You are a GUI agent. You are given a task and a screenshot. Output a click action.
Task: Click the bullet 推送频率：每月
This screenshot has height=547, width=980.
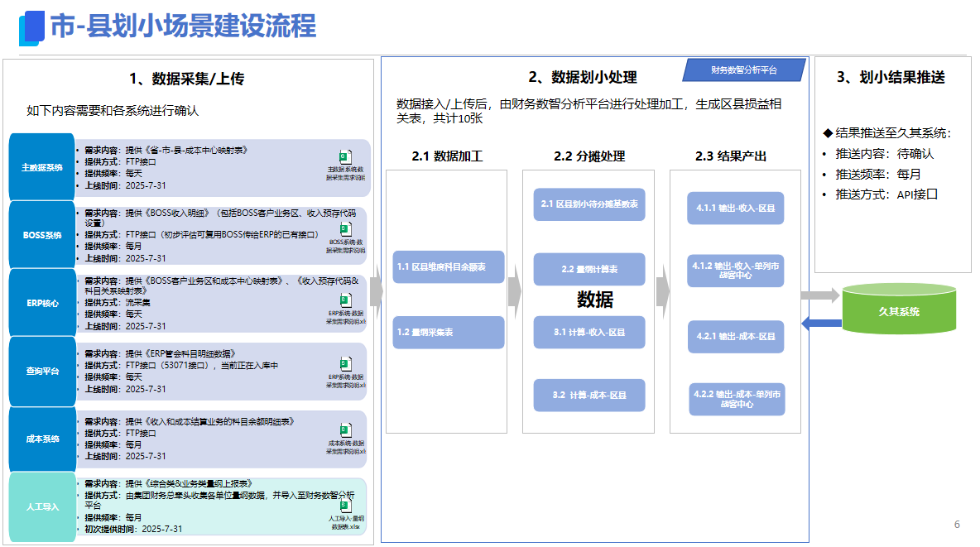(x=877, y=175)
